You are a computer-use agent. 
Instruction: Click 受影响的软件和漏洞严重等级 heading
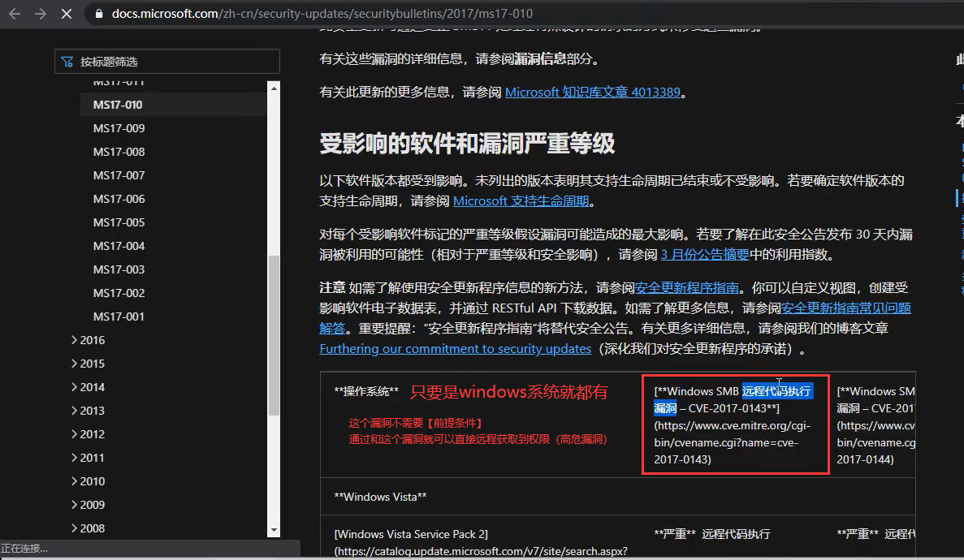[x=467, y=144]
